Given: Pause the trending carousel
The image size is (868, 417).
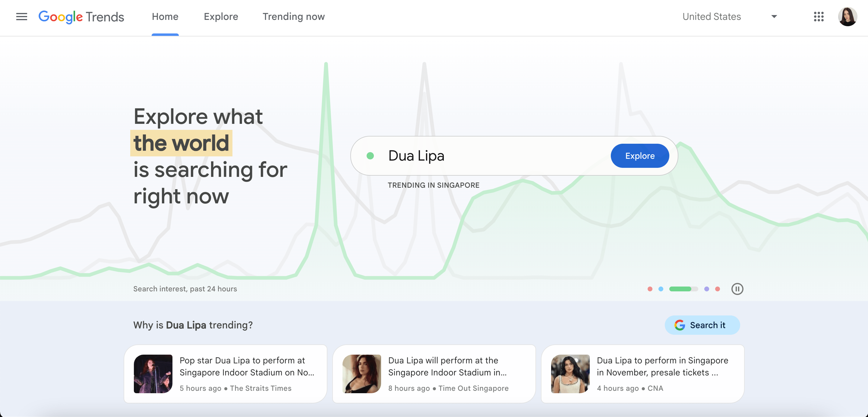Looking at the screenshot, I should click(737, 289).
